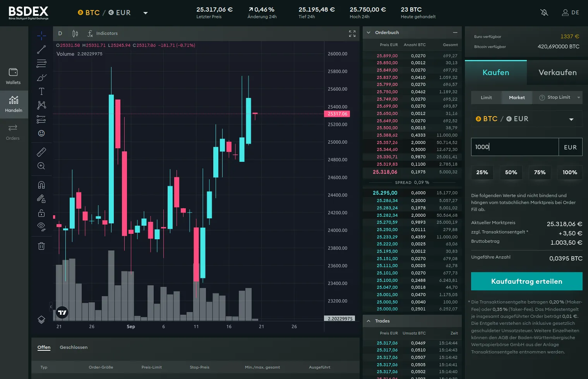This screenshot has height=379, width=588.
Task: Lock all drawings on the chart
Action: pyautogui.click(x=41, y=213)
